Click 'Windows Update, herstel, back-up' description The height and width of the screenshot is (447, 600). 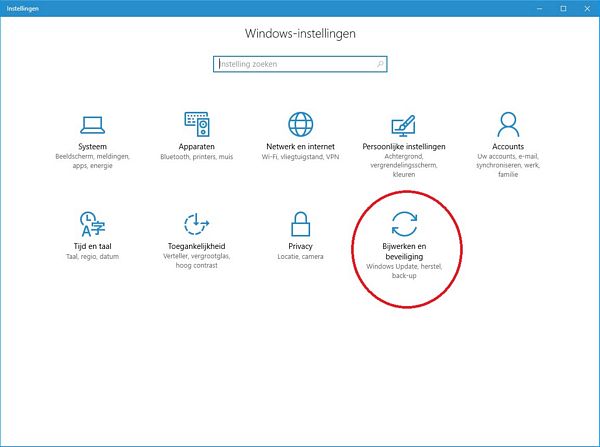(x=404, y=271)
